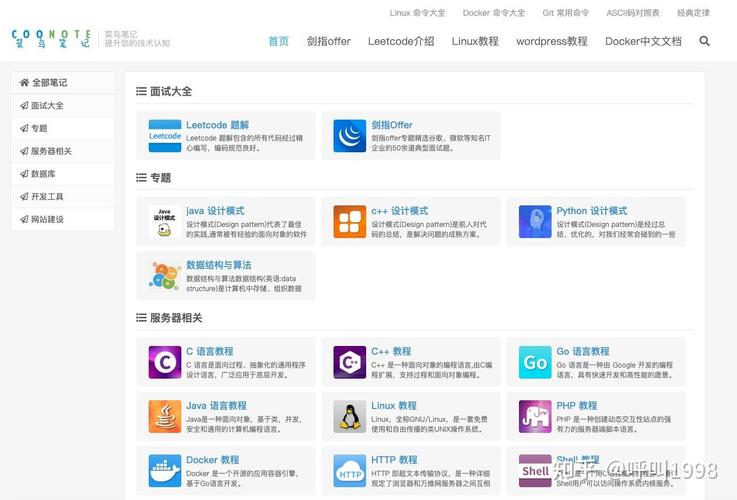This screenshot has height=500, width=737.
Task: Select 首页 in the main navigation
Action: (278, 41)
